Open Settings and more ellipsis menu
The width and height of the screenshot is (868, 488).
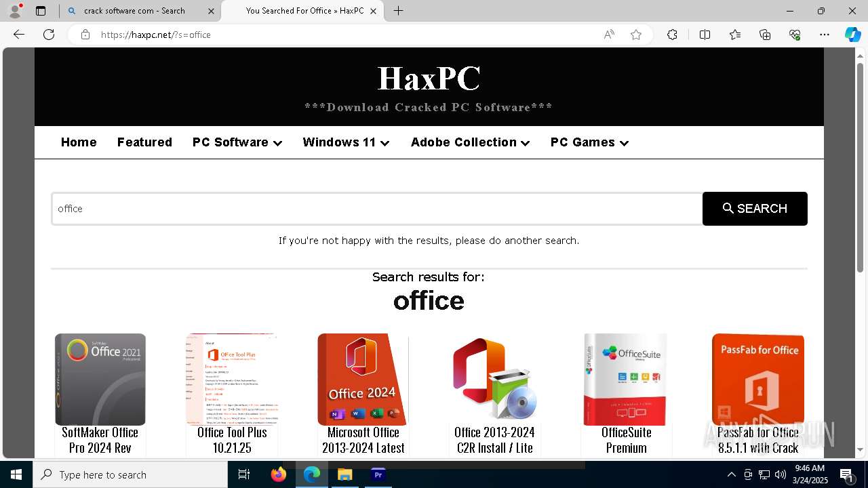(x=825, y=35)
